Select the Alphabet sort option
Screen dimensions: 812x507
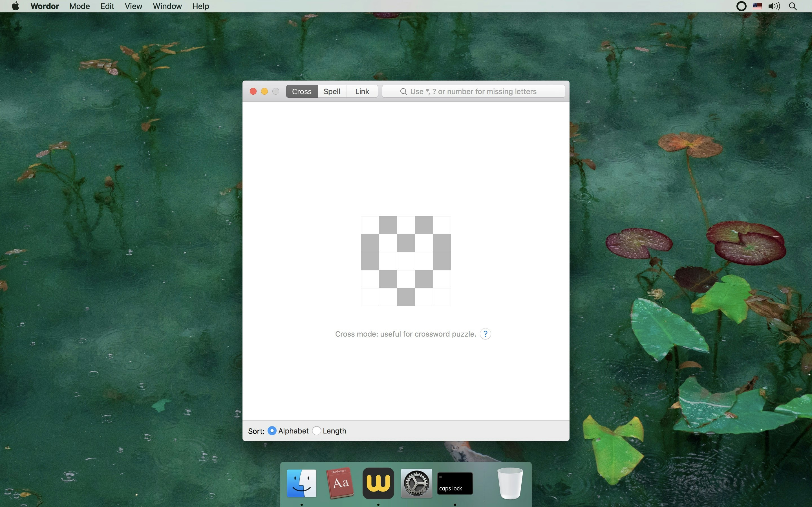[x=272, y=431]
